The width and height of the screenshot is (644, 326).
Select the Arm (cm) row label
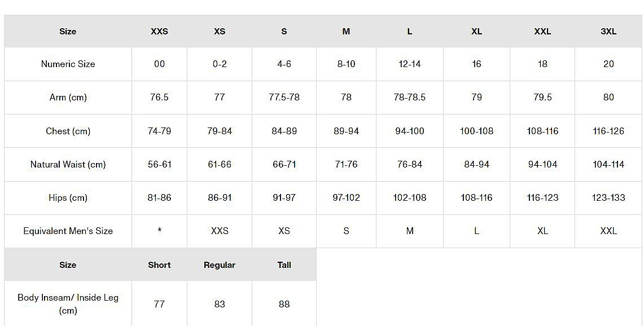coord(68,98)
